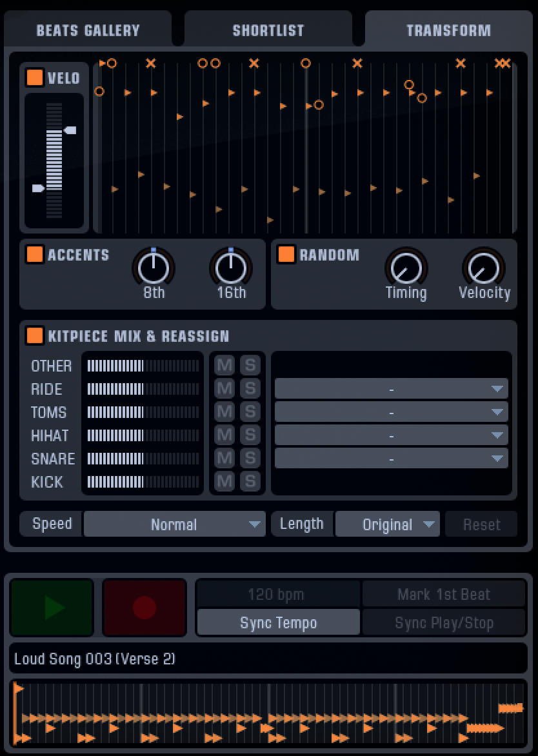This screenshot has height=756, width=538.
Task: Solo the Ride kitpiece
Action: (x=250, y=389)
